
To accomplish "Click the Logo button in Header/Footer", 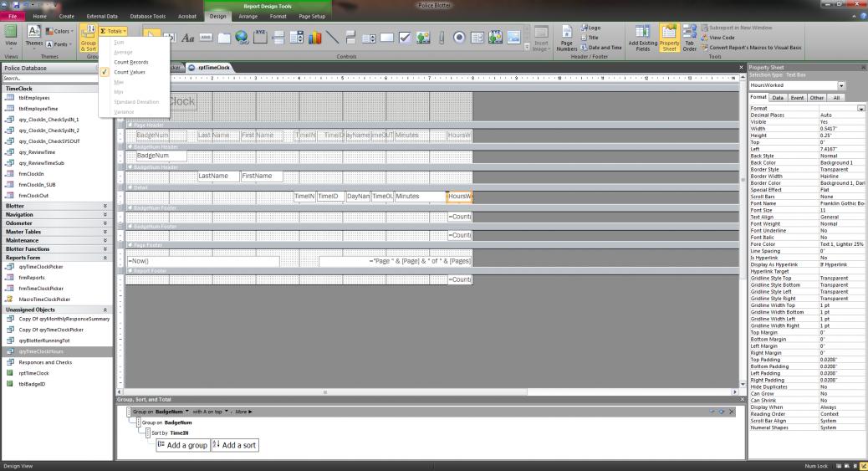I will [x=590, y=28].
